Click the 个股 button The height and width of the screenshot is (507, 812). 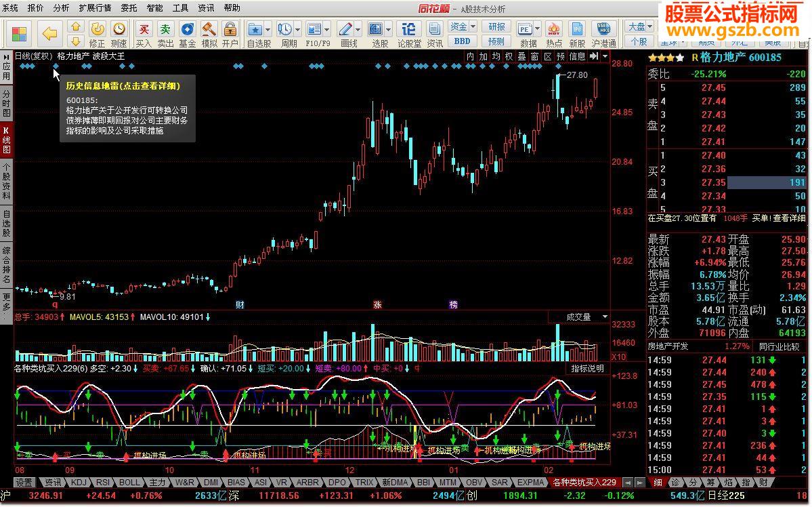(639, 41)
